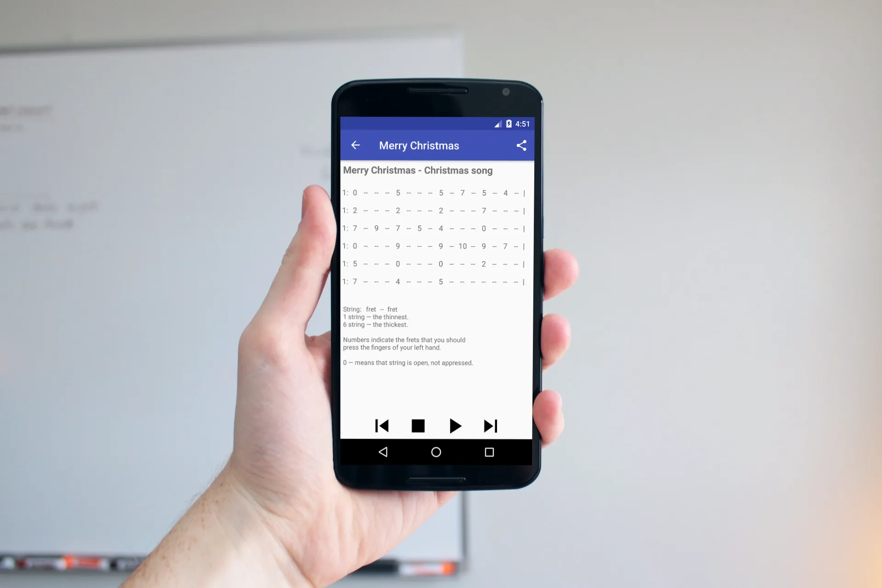882x588 pixels.
Task: Enable the home screen navigation toggle
Action: coord(436,452)
